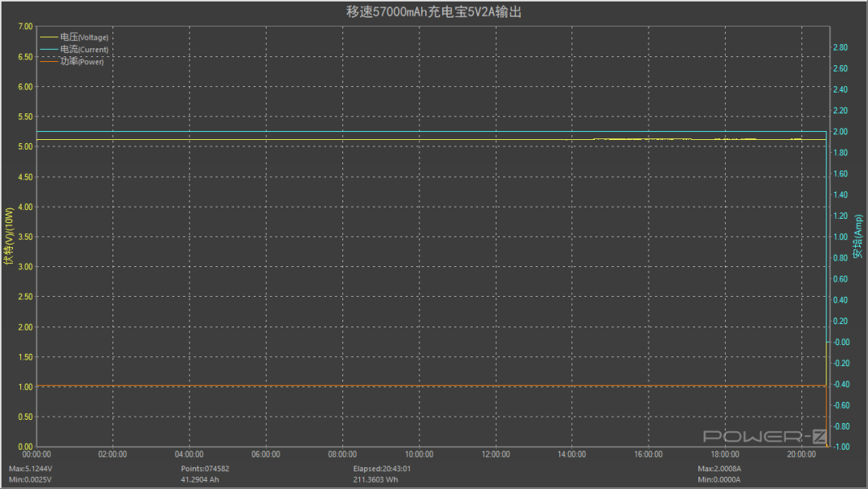Viewport: 868px width, 489px height.
Task: Click the 5.50 voltage axis value
Action: coord(26,117)
